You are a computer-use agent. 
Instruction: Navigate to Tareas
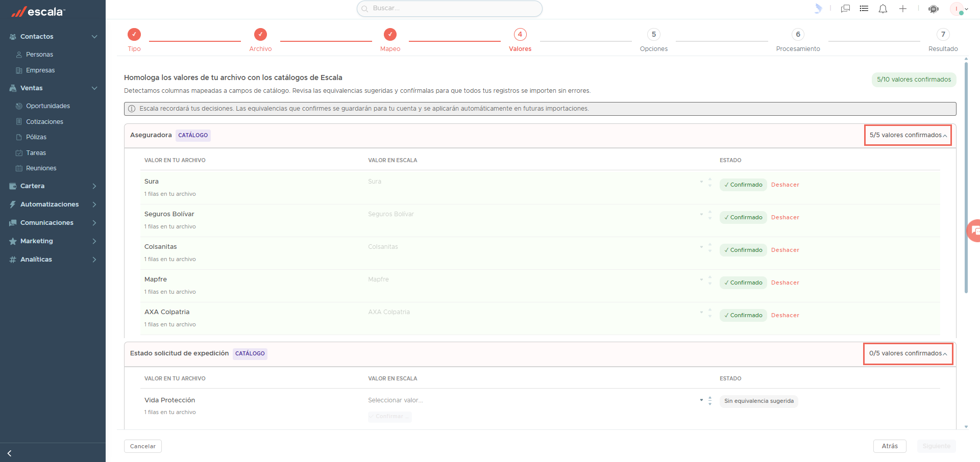point(36,153)
